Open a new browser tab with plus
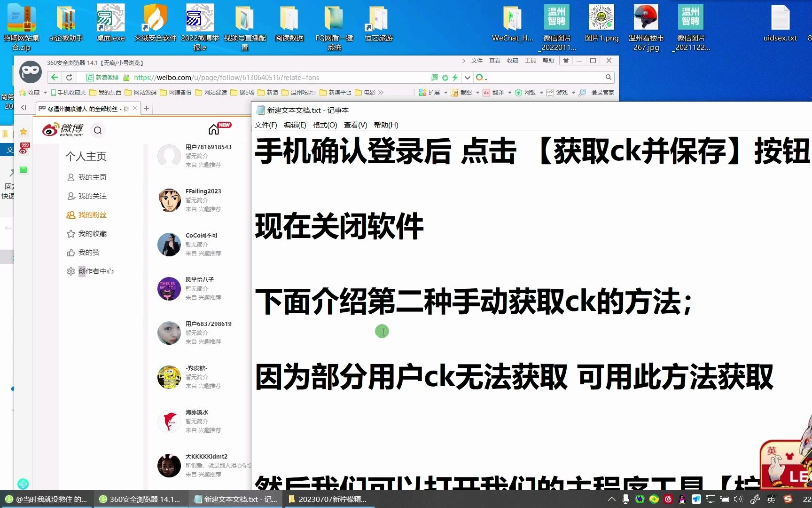This screenshot has height=508, width=812. [147, 108]
